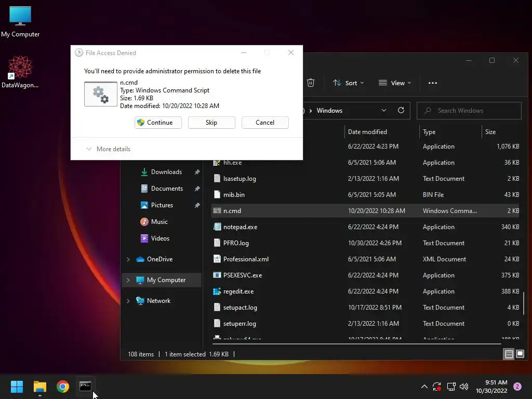Click the pin icon next to Pictures
This screenshot has width=532, height=399.
(x=197, y=205)
